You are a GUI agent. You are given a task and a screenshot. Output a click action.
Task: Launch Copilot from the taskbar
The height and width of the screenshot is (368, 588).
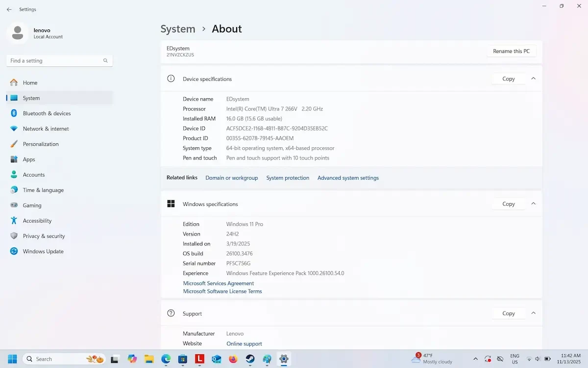point(132,359)
